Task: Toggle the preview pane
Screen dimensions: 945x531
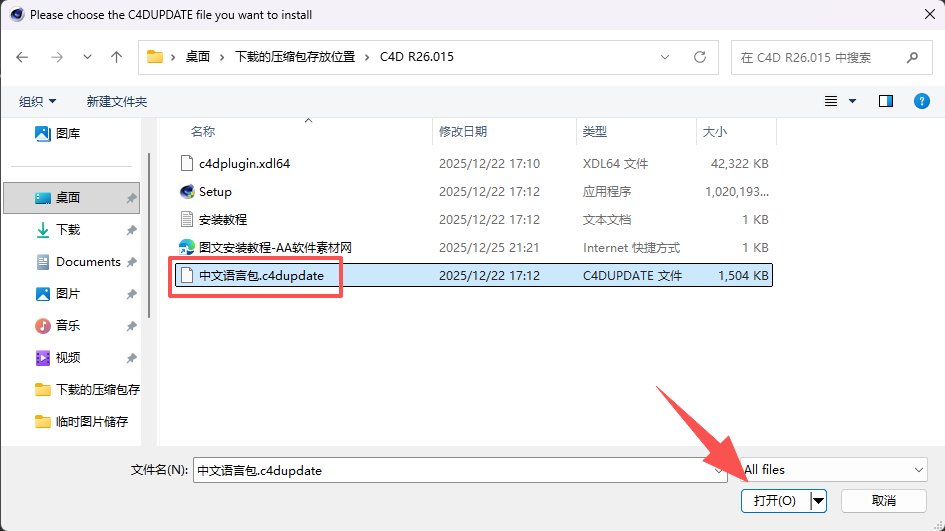Action: 885,101
